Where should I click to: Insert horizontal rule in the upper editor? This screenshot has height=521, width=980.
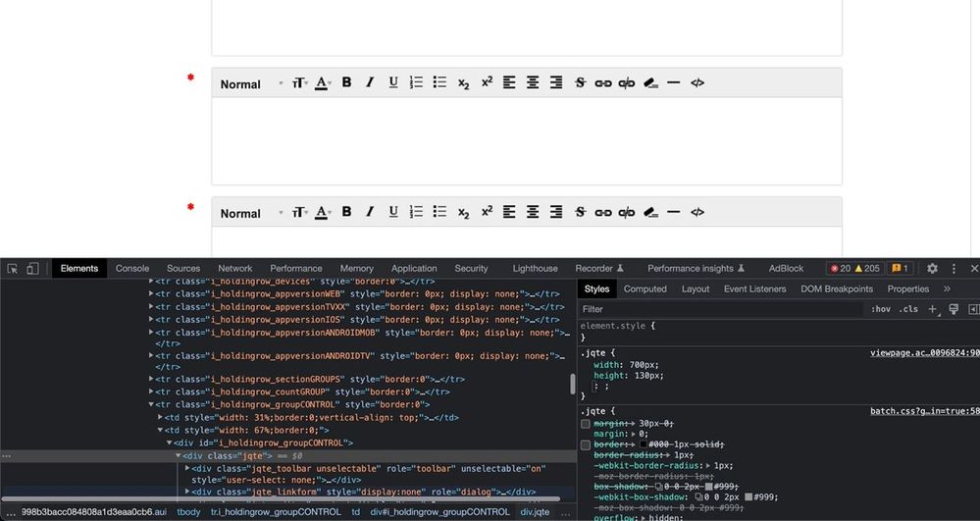tap(674, 82)
